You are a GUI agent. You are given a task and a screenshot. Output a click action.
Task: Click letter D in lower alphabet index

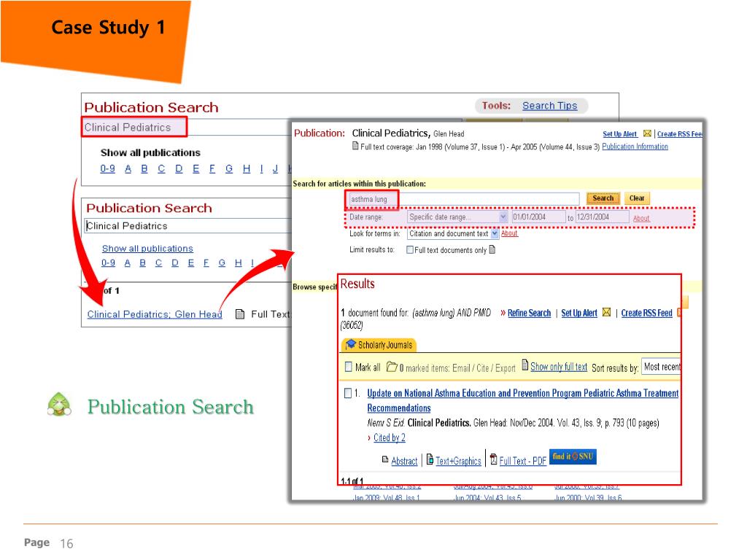[x=175, y=262]
